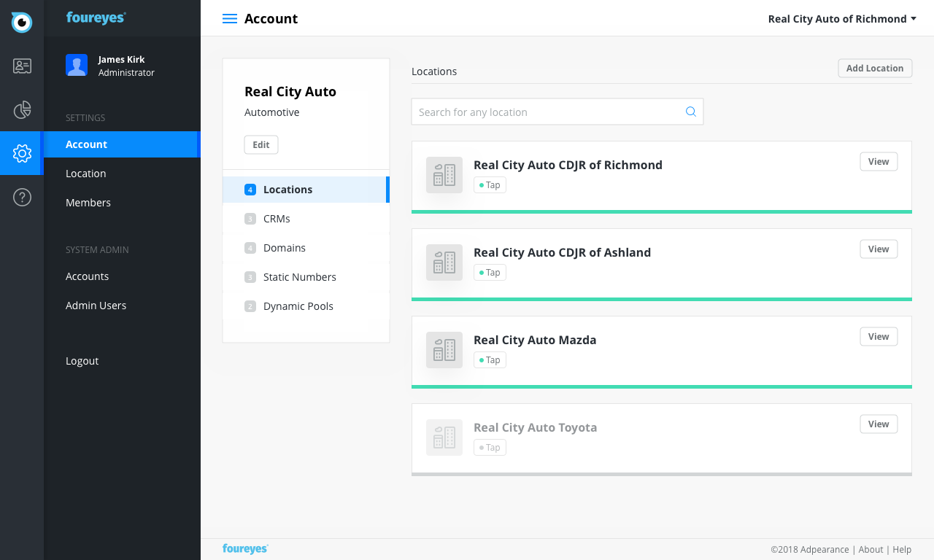Switch to the CRMs tab
This screenshot has height=560, width=934.
pyautogui.click(x=306, y=219)
